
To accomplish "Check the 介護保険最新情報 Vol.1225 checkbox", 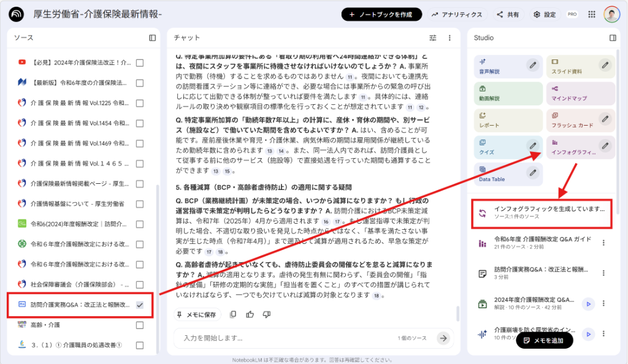I will pos(140,103).
